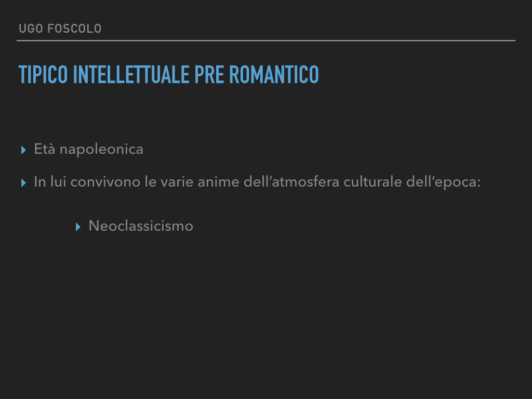Click the words In lui starting second bullet
The height and width of the screenshot is (399, 532).
pos(50,182)
